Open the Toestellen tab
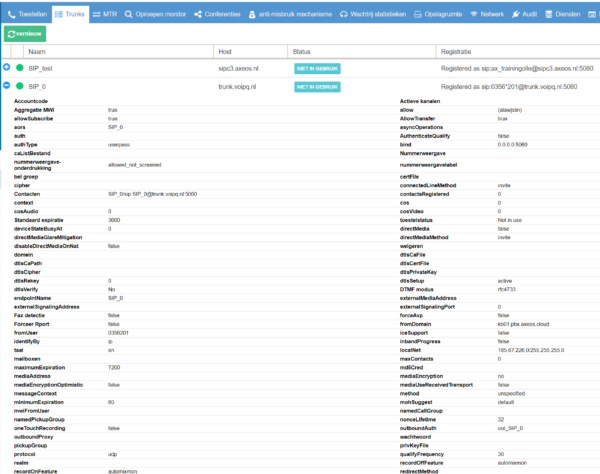Screen dimensions: 600x474 26,15
